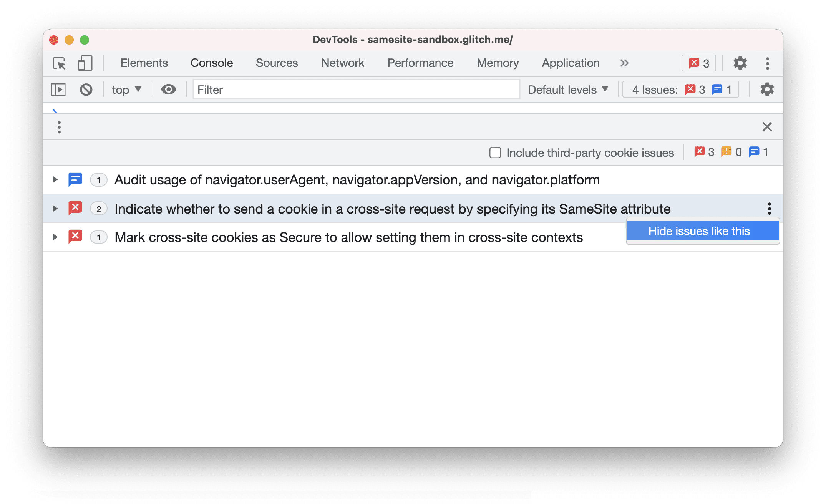
Task: Click the more tools chevron icon
Action: pos(624,63)
